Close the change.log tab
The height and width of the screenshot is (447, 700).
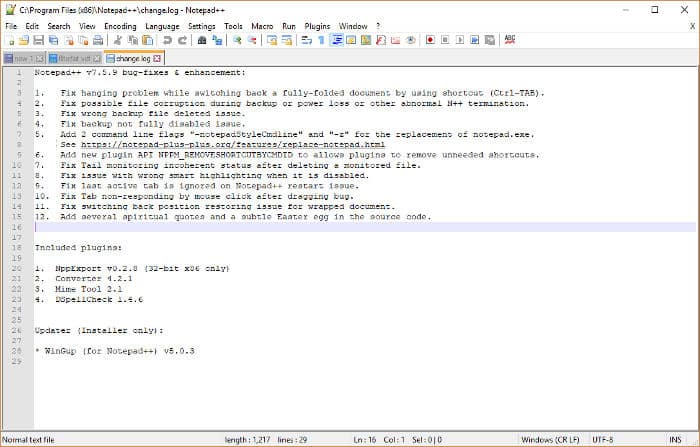(157, 58)
